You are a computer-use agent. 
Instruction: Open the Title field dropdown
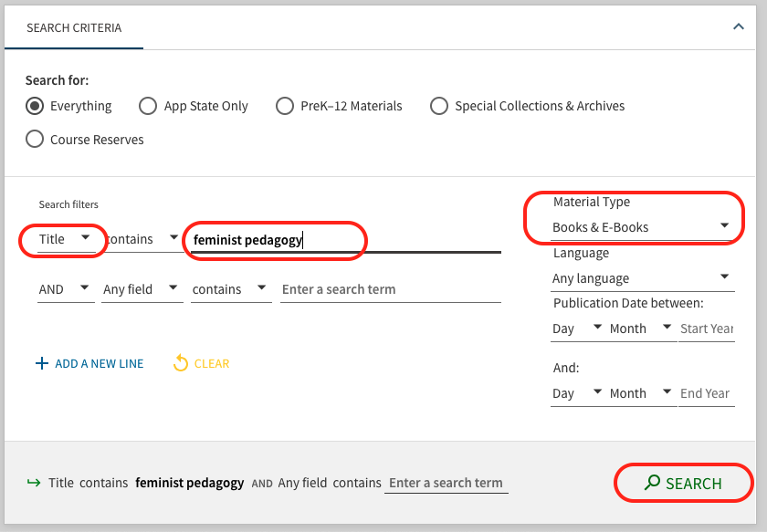click(66, 239)
